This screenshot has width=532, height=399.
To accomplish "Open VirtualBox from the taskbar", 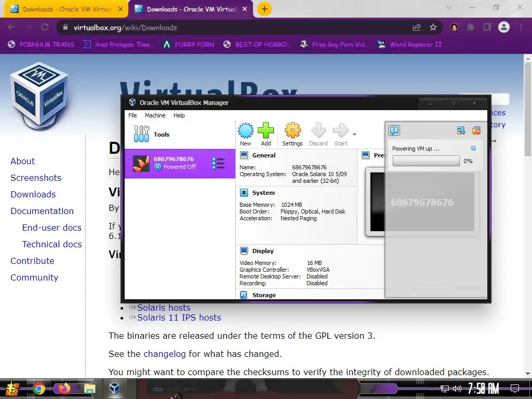I will pos(114,388).
